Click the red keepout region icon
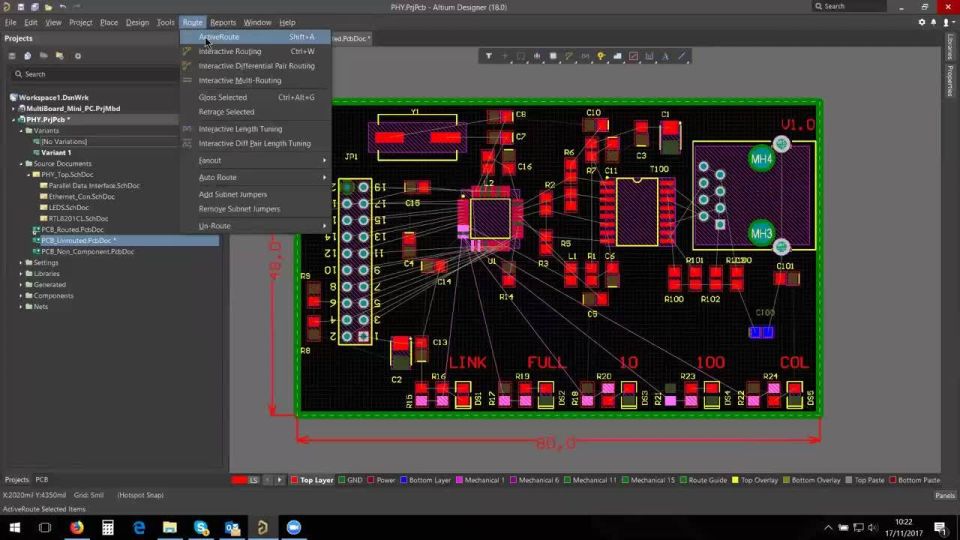 coord(634,56)
